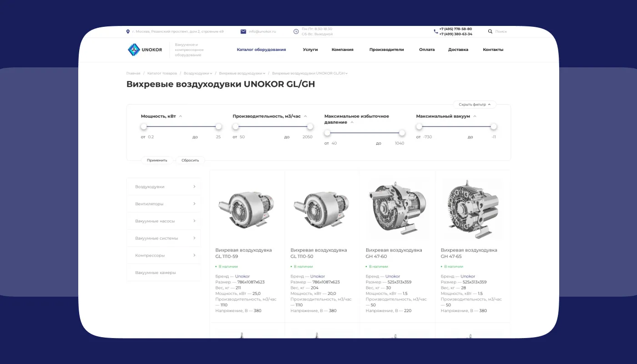This screenshot has width=637, height=364.
Task: Click the Мощность minimum slider handle
Action: pos(144,126)
